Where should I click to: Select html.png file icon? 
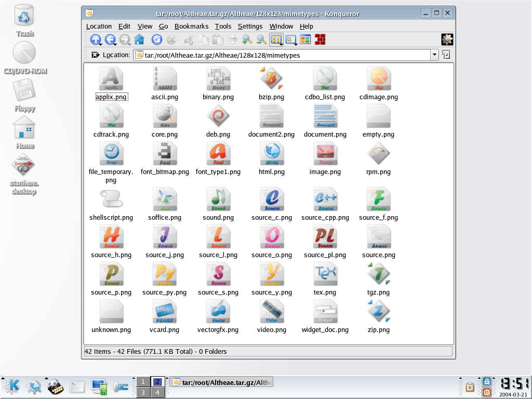tap(271, 153)
